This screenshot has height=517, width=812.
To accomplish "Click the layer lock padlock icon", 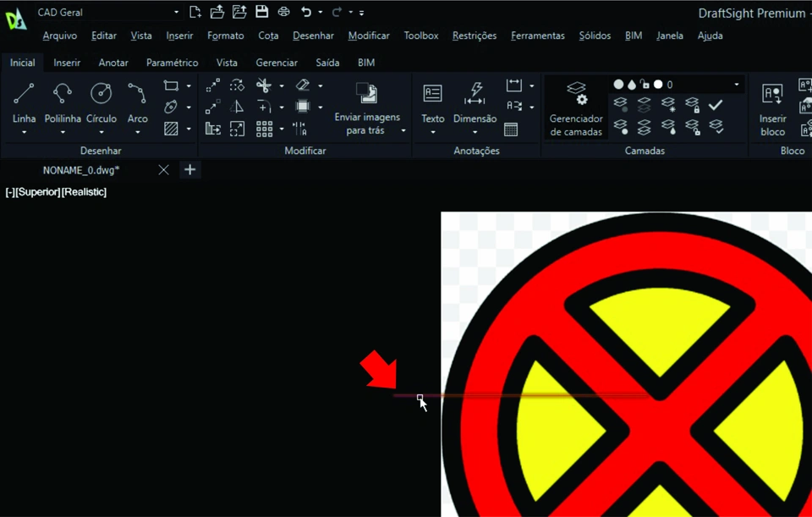I will (x=693, y=104).
